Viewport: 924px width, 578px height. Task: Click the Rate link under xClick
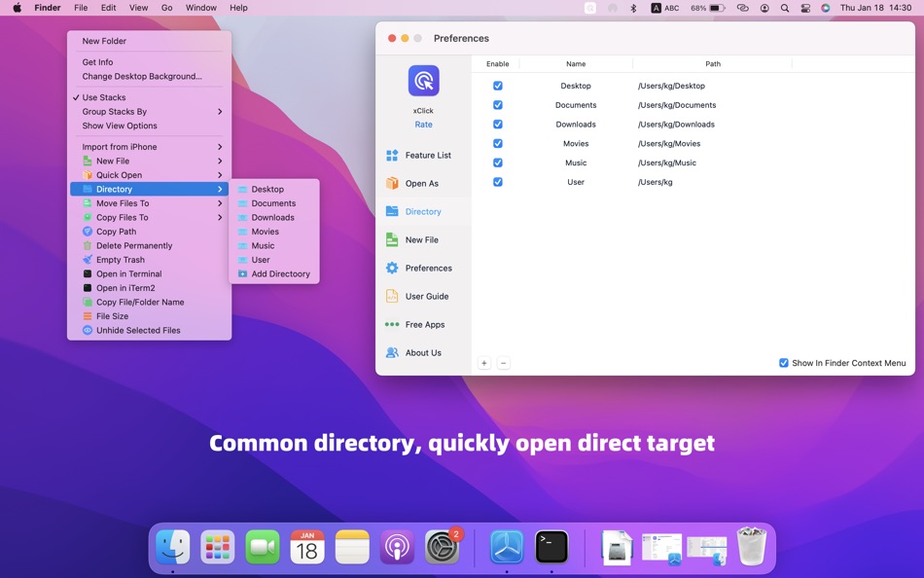point(423,125)
